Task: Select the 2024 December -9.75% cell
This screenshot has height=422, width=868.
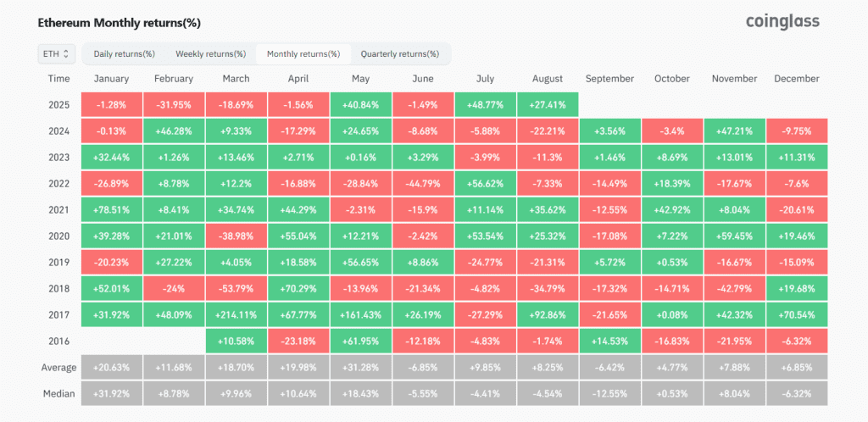Action: pyautogui.click(x=797, y=130)
